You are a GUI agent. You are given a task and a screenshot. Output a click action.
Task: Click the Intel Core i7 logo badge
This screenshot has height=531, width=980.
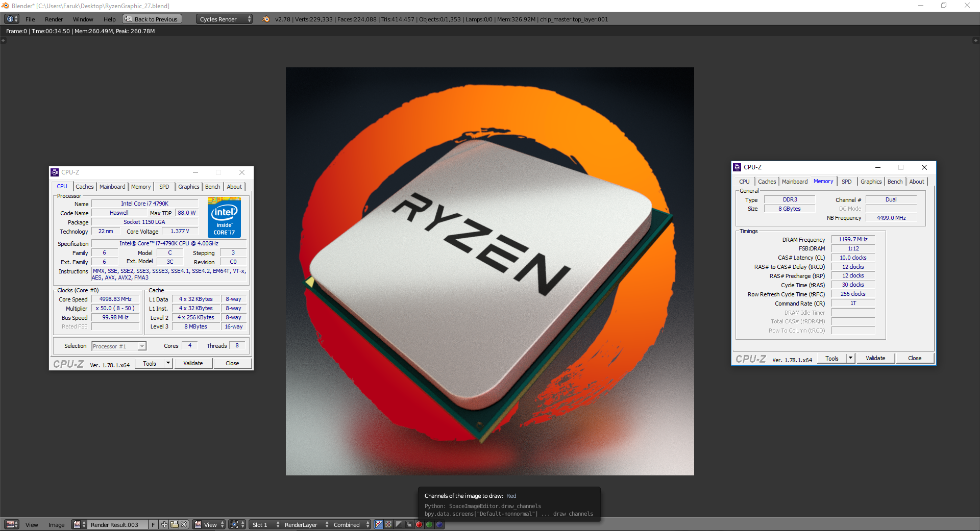point(224,217)
